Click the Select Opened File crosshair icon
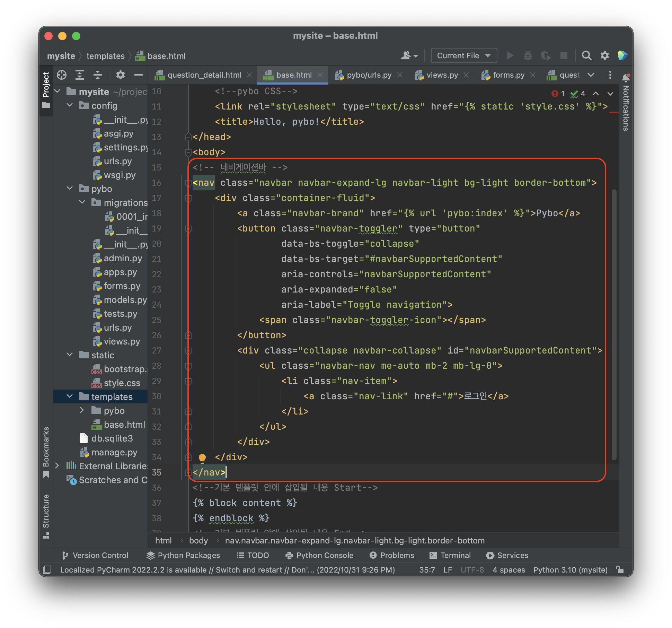Image resolution: width=672 pixels, height=628 pixels. click(x=62, y=75)
